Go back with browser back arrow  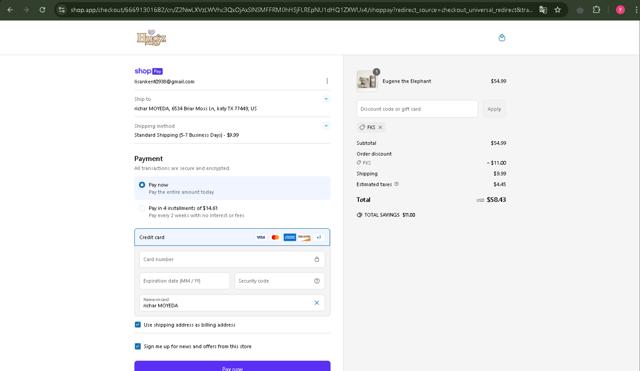coord(10,10)
